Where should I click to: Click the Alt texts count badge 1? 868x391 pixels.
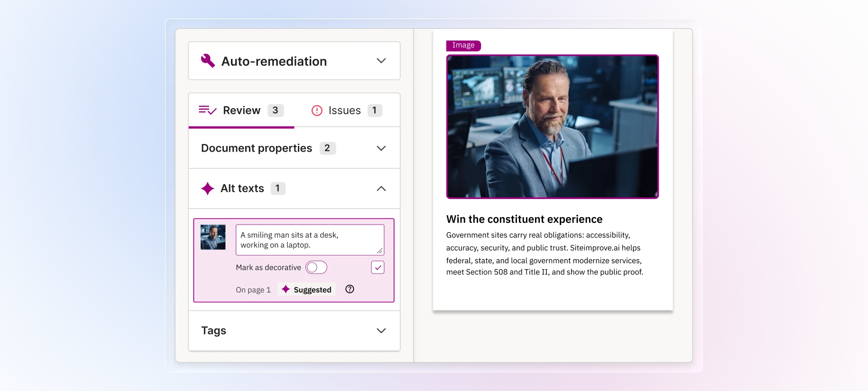[278, 189]
